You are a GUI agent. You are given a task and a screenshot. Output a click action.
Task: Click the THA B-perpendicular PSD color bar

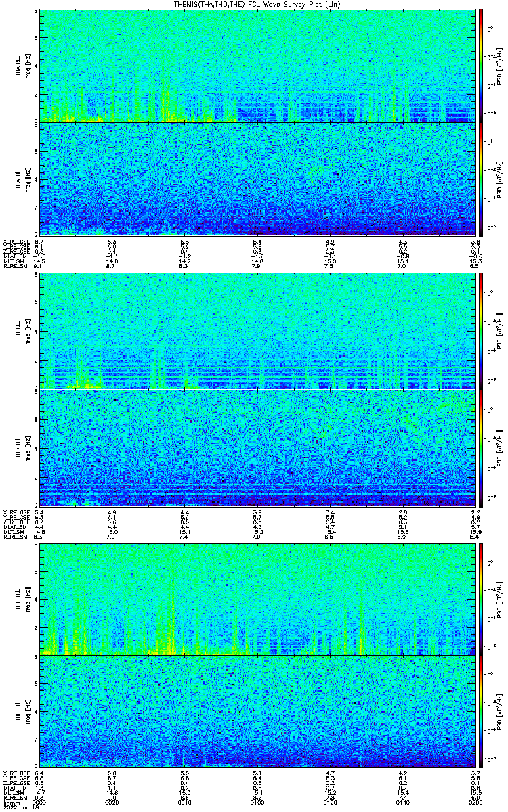pyautogui.click(x=481, y=66)
